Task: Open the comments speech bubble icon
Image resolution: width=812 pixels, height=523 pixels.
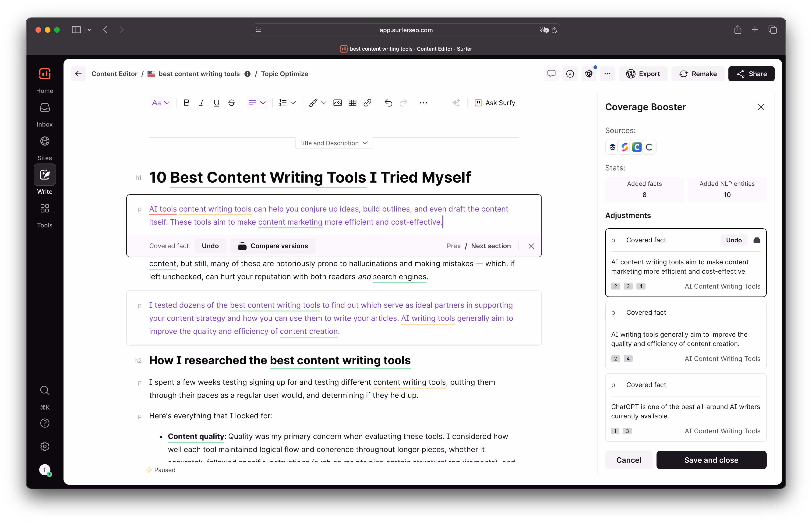Action: 551,74
